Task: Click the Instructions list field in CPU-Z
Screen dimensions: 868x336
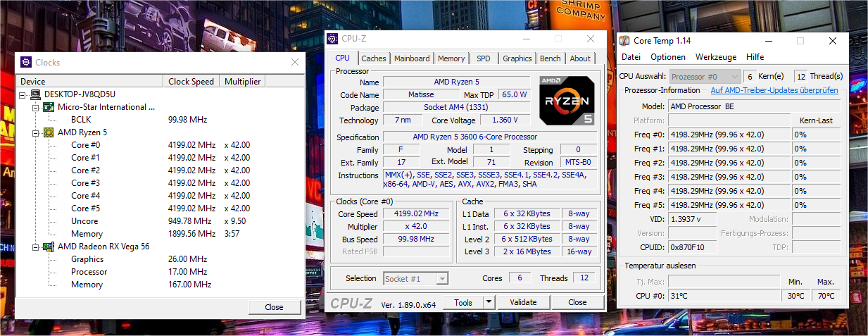Action: point(491,179)
